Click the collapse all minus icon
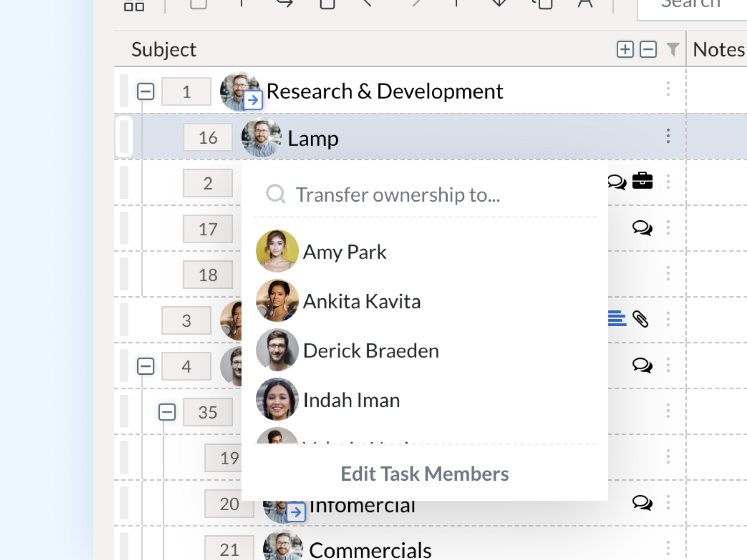 [x=648, y=49]
